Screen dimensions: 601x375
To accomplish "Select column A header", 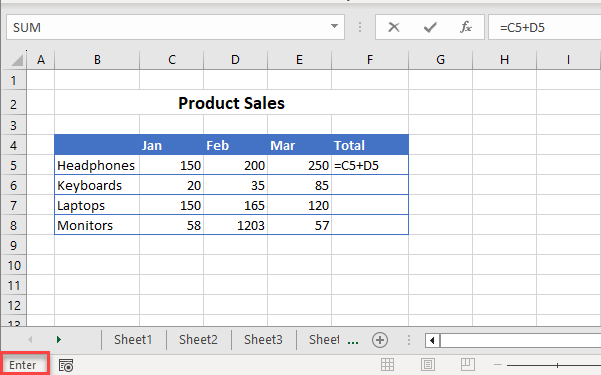I will coord(41,60).
